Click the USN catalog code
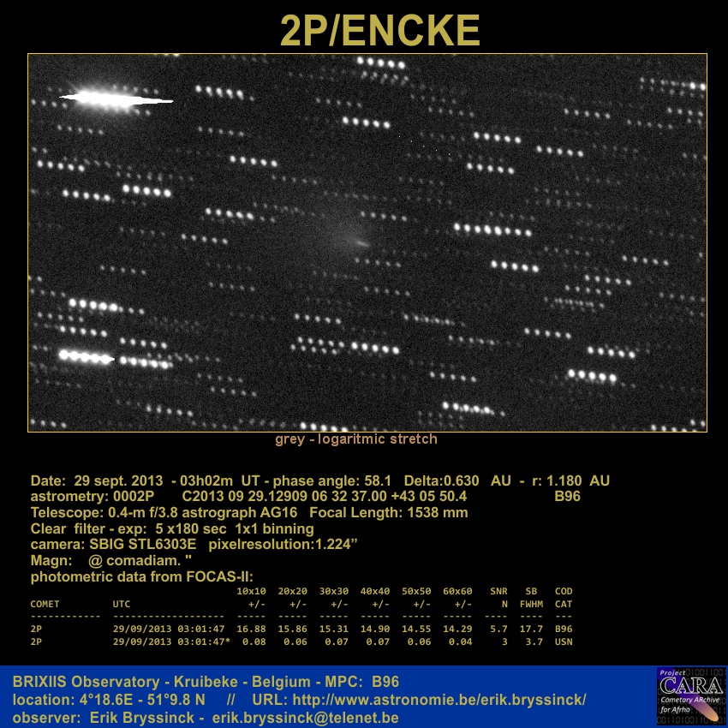This screenshot has height=728, width=728. coord(564,641)
